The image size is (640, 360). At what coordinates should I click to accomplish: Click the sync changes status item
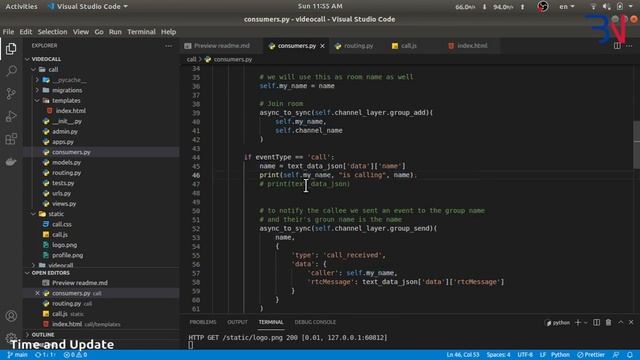pos(45,355)
